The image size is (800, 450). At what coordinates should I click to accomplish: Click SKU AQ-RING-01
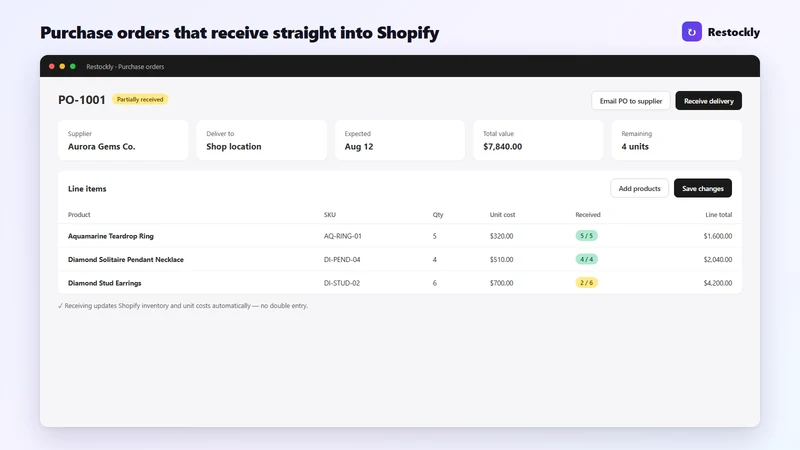click(x=342, y=236)
